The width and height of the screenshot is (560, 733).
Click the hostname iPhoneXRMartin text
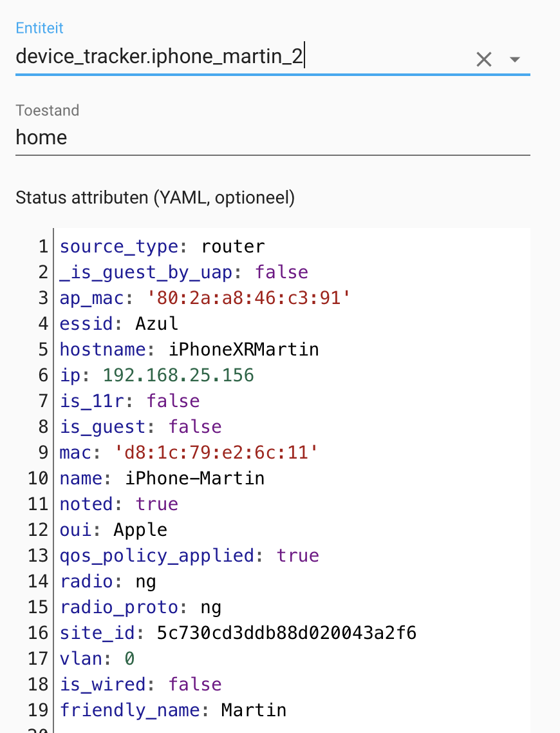[x=243, y=349]
